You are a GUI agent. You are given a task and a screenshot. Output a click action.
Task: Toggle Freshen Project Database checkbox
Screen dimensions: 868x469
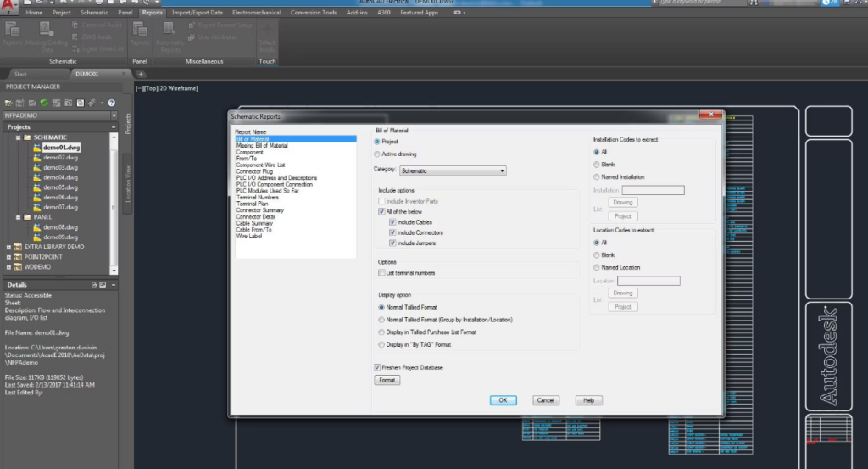(377, 368)
